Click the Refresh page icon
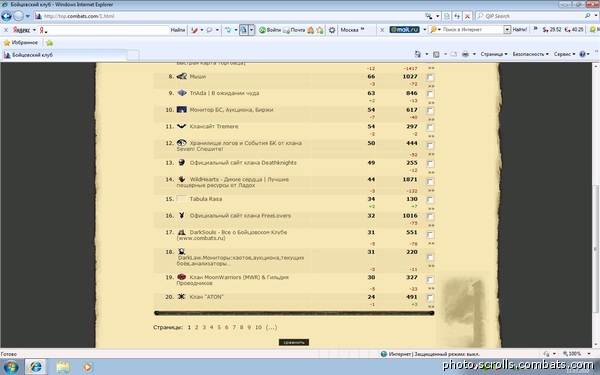Screen dimensions: 600x375 coord(457,16)
